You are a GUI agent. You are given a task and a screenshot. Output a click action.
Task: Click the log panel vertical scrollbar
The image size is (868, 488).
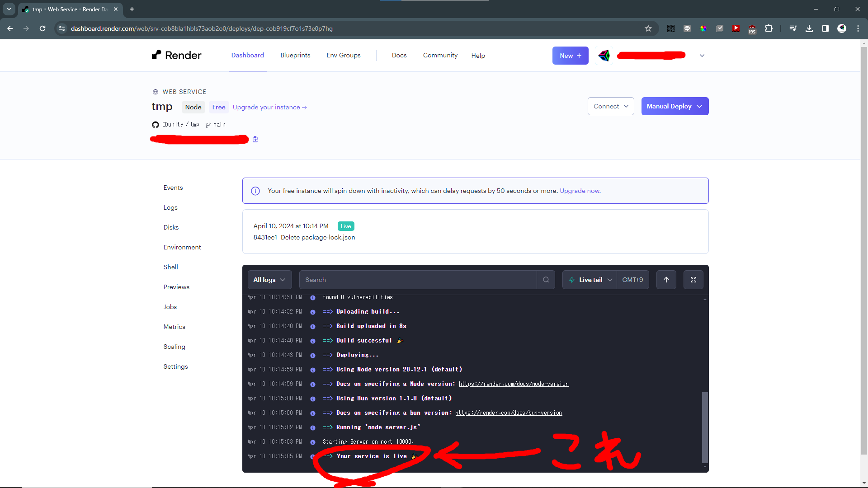point(704,427)
